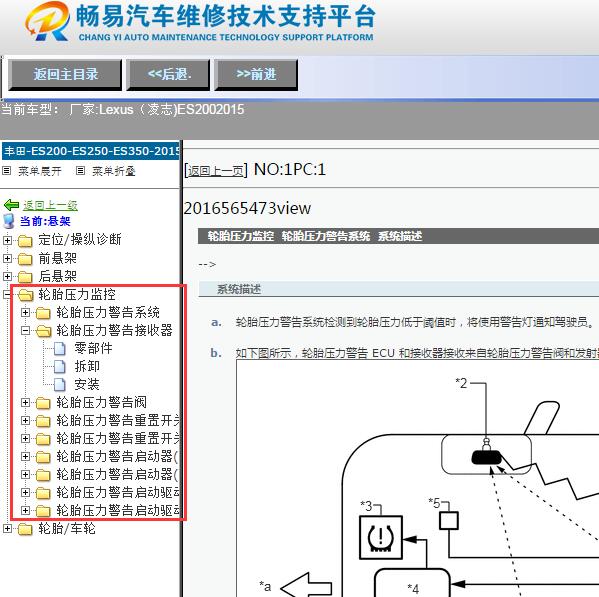Screen dimensions: 599x597
Task: Select the 轮胎压力警告系统 tree label
Action: click(x=108, y=312)
